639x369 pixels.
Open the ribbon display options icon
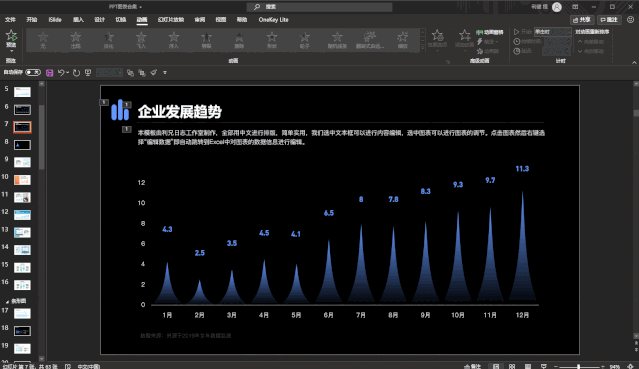575,7
